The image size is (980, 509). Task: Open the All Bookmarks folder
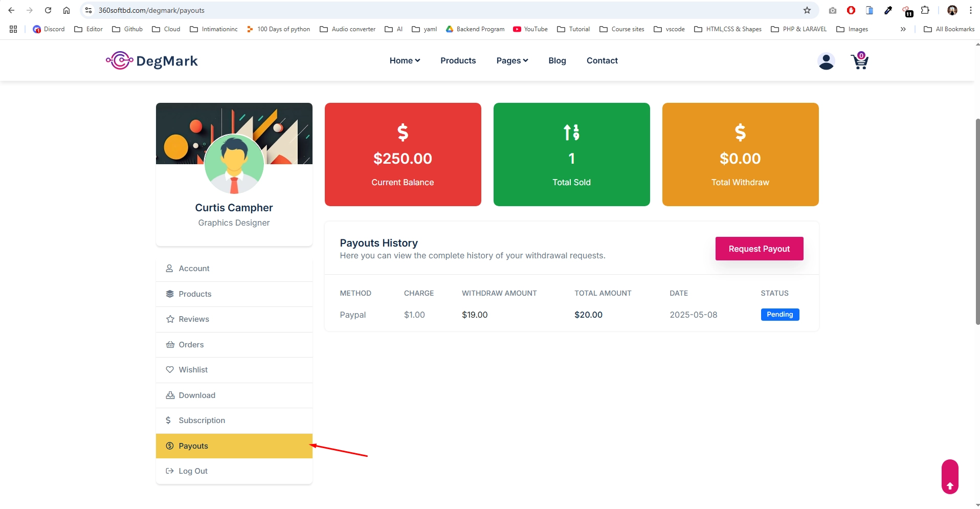pos(949,29)
